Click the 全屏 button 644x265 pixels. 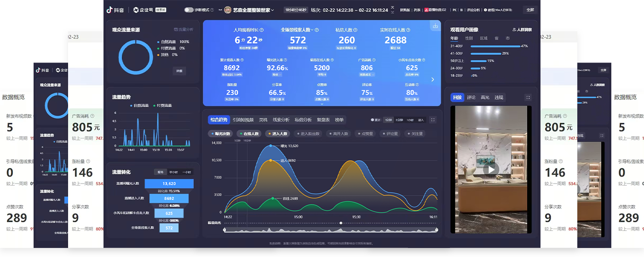pos(530,10)
